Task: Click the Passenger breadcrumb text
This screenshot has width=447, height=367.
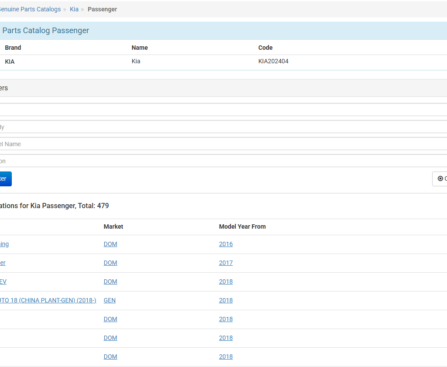Action: [102, 9]
